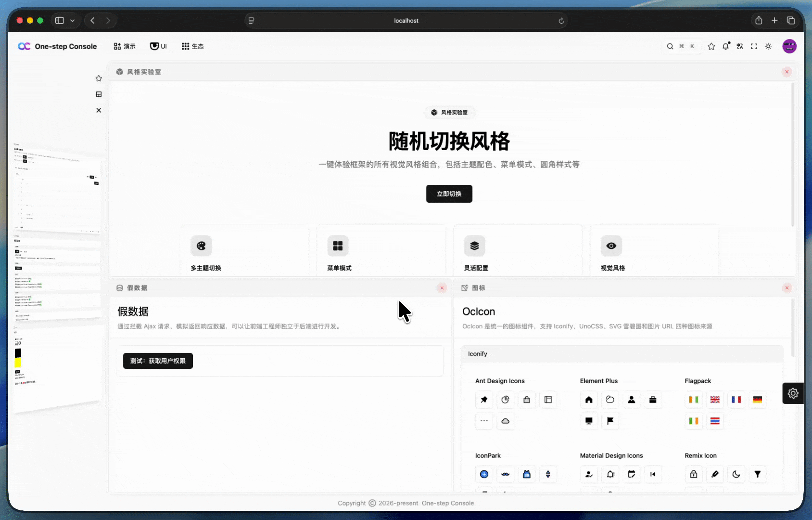
Task: Close the 风格实验室 panel
Action: click(x=787, y=72)
